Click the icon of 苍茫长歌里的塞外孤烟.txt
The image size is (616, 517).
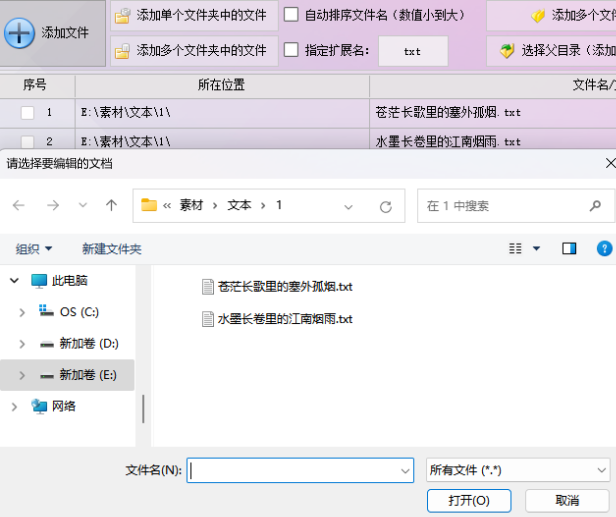207,287
